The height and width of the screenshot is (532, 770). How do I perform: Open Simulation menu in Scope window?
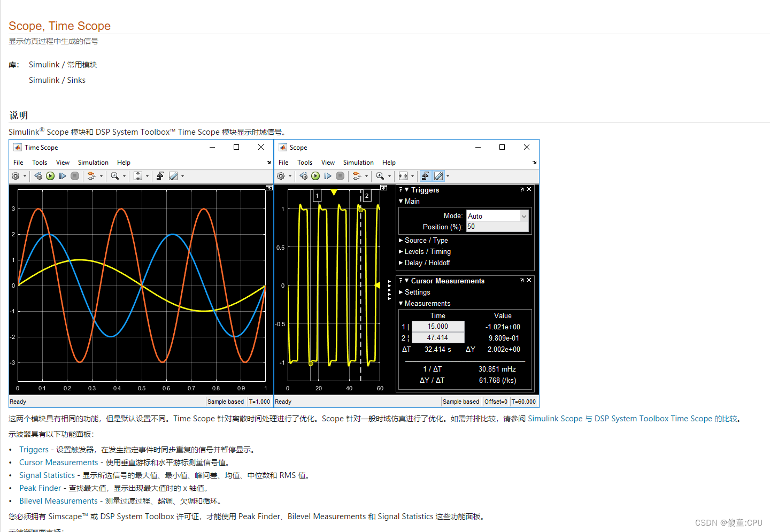tap(358, 163)
